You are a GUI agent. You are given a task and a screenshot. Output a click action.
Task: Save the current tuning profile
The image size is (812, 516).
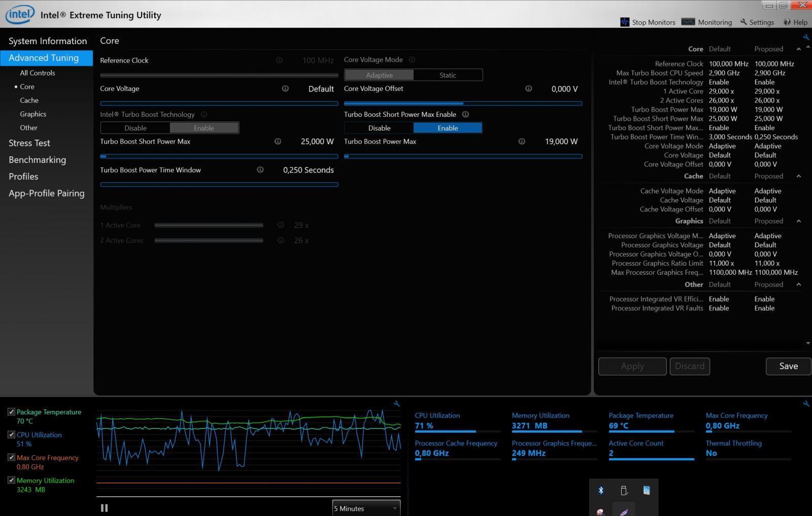[789, 366]
